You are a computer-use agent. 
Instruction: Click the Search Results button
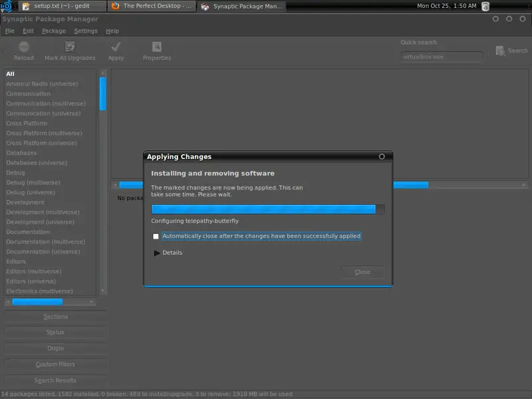[x=56, y=380]
